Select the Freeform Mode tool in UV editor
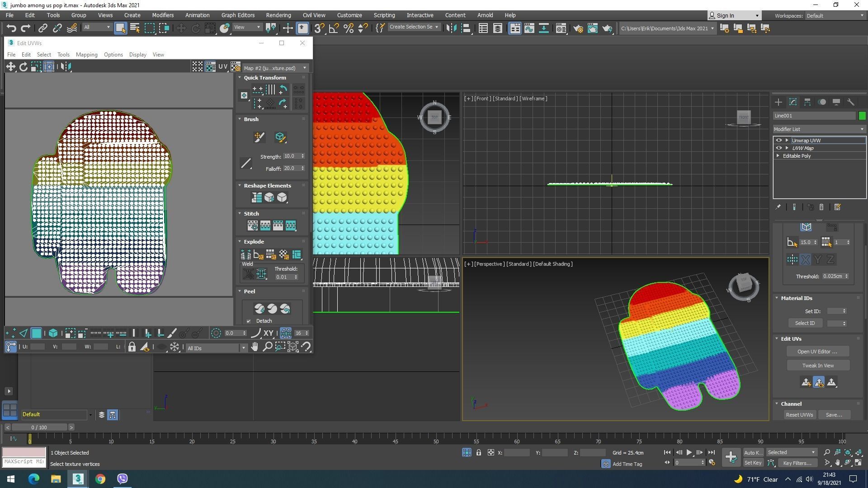This screenshot has width=868, height=488. [x=49, y=67]
